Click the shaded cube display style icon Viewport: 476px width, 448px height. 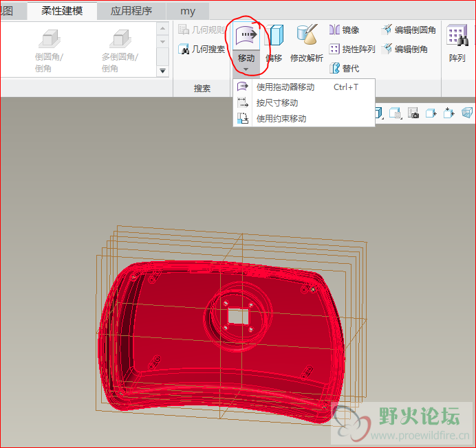467,113
